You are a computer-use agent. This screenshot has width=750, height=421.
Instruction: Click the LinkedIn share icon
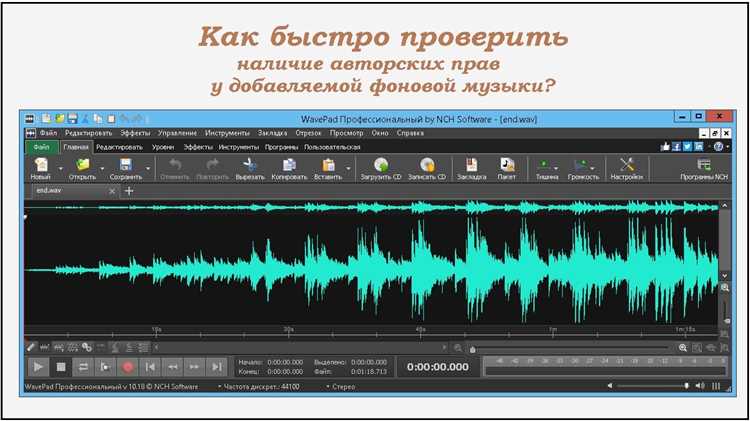click(x=699, y=147)
